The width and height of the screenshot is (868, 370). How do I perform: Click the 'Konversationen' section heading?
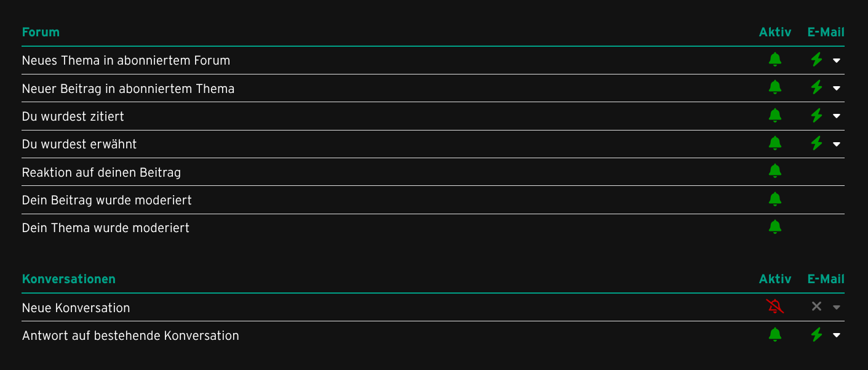pyautogui.click(x=69, y=279)
